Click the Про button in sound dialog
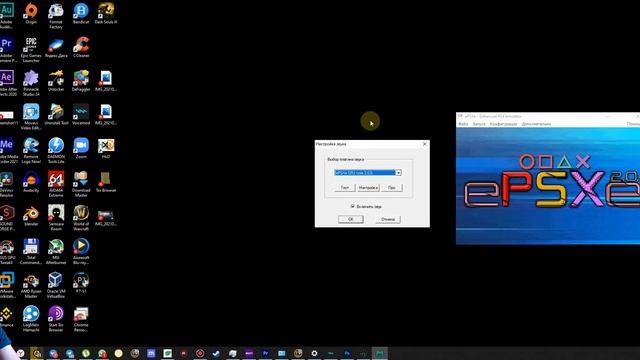 point(392,187)
